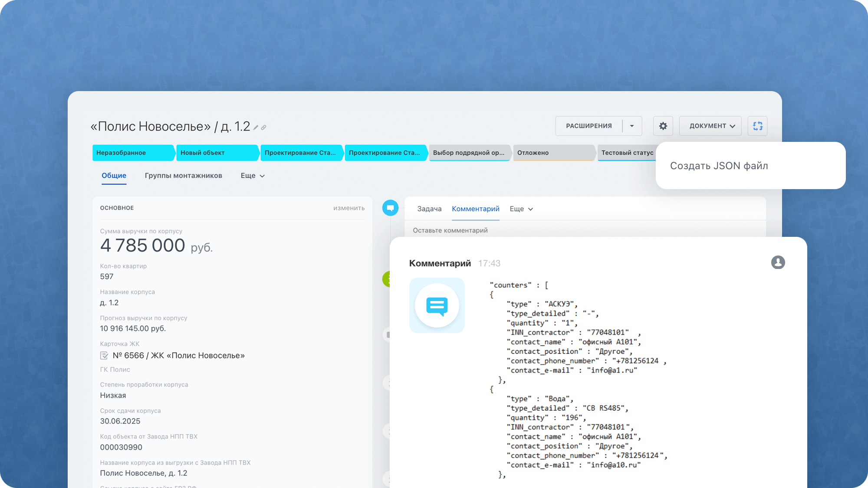Click the large chat icon in comment card

pyautogui.click(x=437, y=305)
